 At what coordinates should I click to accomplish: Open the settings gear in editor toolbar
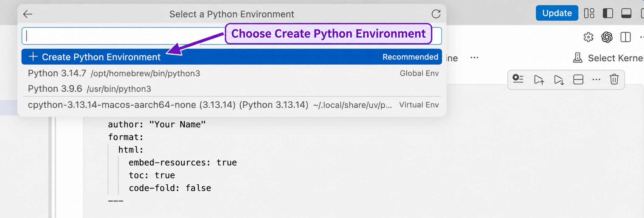(x=588, y=37)
